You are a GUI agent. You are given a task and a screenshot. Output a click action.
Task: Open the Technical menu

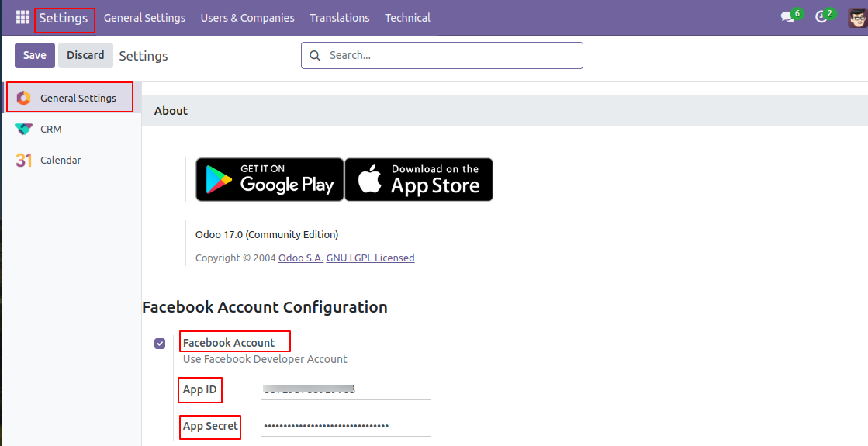click(407, 18)
